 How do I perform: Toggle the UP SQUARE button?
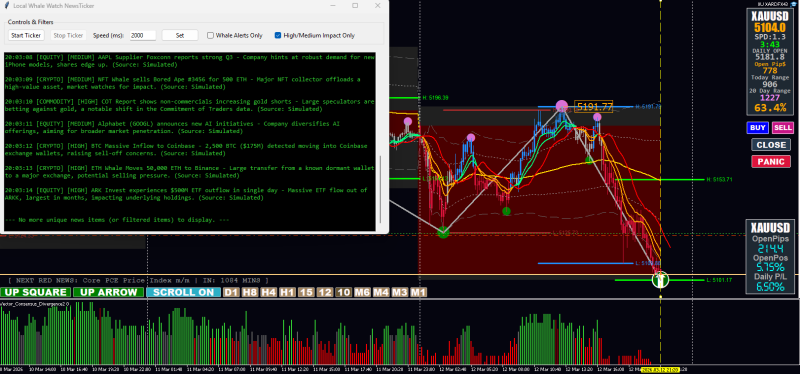[x=36, y=292]
